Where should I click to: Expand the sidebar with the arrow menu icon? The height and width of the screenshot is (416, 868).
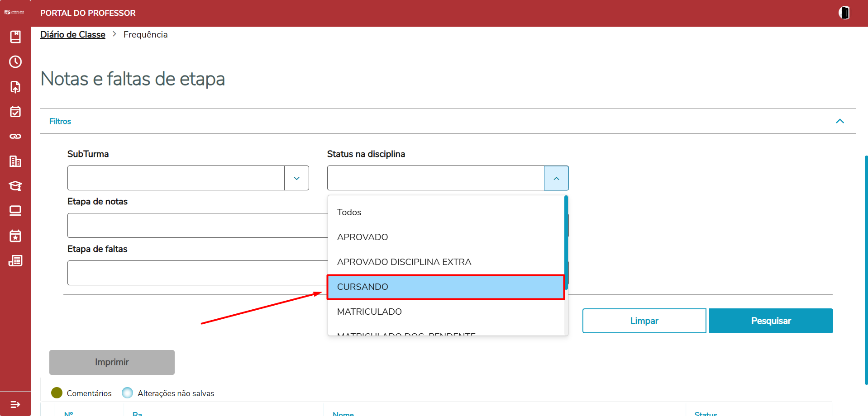pyautogui.click(x=15, y=404)
